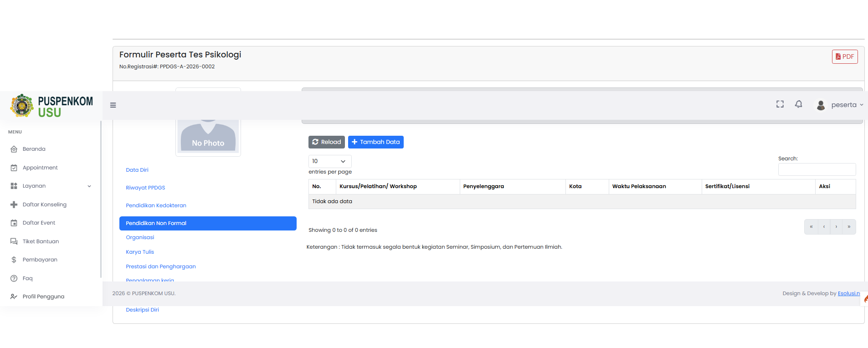
Task: Export the form as PDF
Action: [845, 56]
